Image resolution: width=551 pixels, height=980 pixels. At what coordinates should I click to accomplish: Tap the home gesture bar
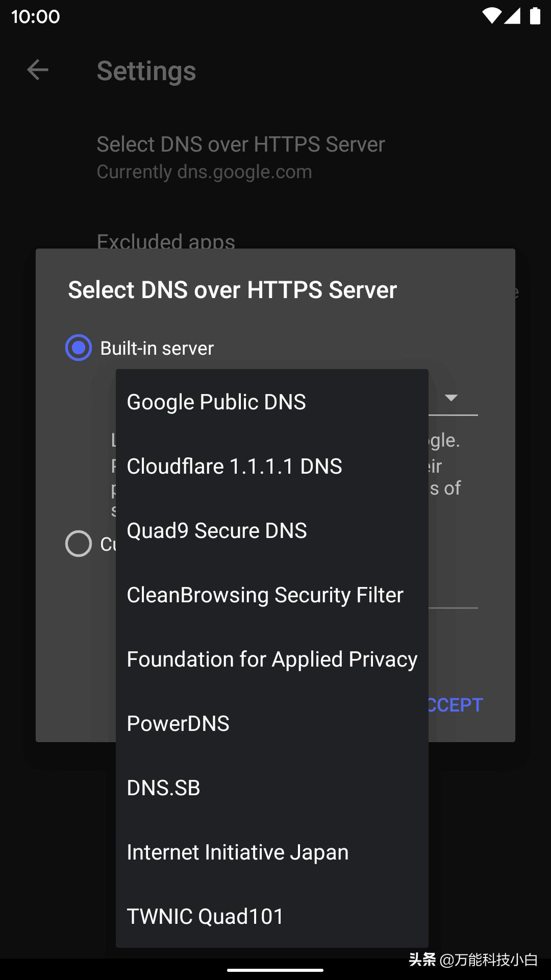275,970
